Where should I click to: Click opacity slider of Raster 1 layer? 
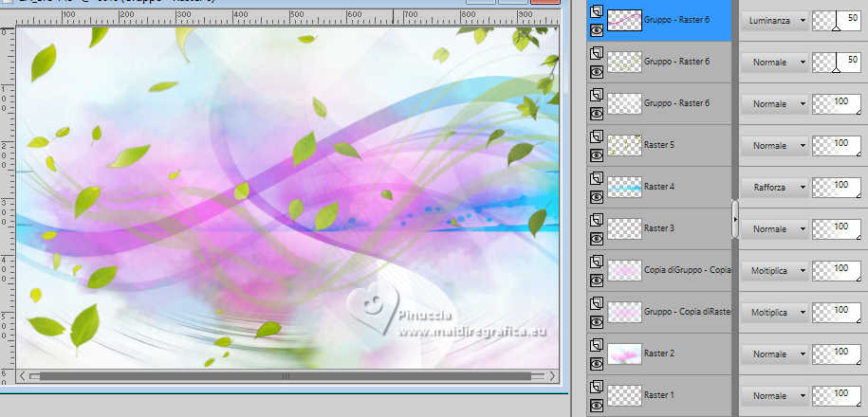tap(837, 395)
